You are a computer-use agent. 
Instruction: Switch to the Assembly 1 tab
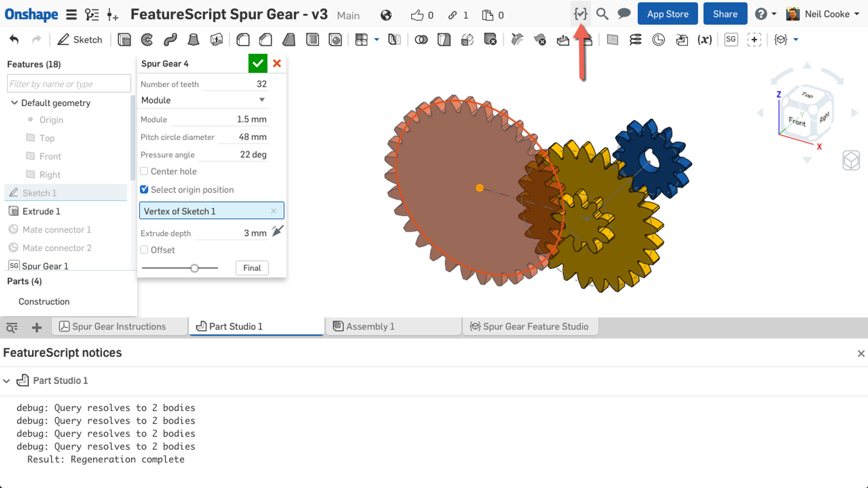click(393, 326)
